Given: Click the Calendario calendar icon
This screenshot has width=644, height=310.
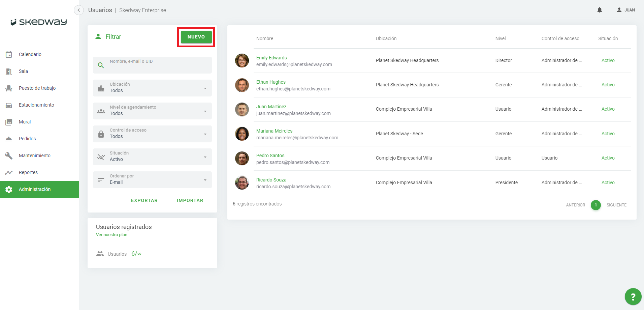Looking at the screenshot, I should pyautogui.click(x=9, y=54).
